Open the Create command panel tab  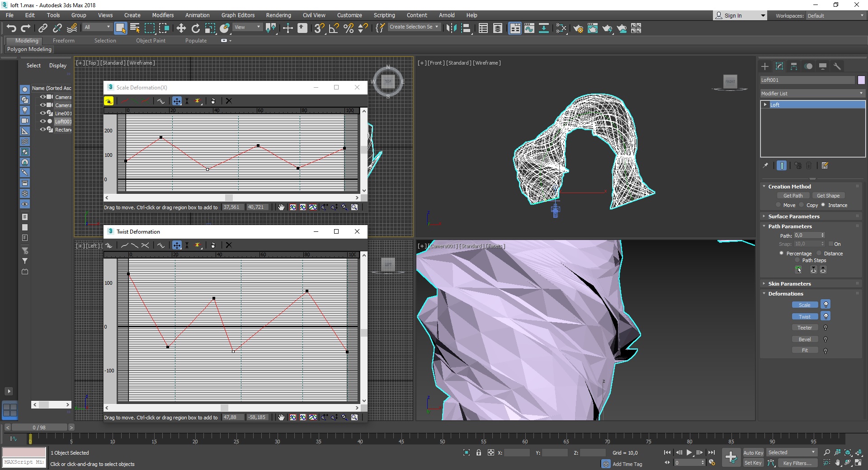765,66
